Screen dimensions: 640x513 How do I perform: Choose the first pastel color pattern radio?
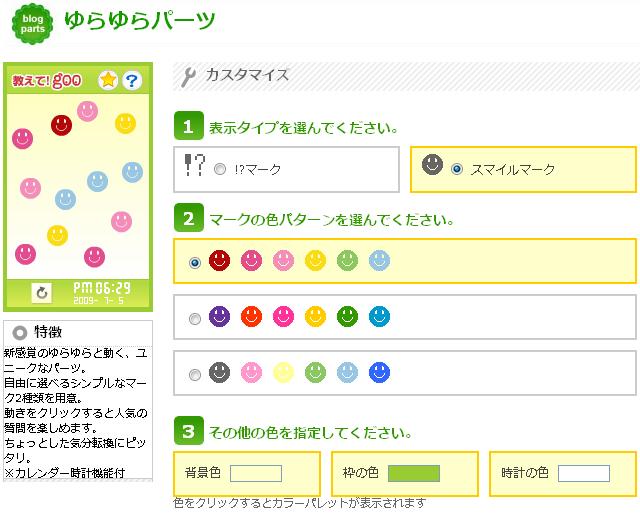click(195, 262)
